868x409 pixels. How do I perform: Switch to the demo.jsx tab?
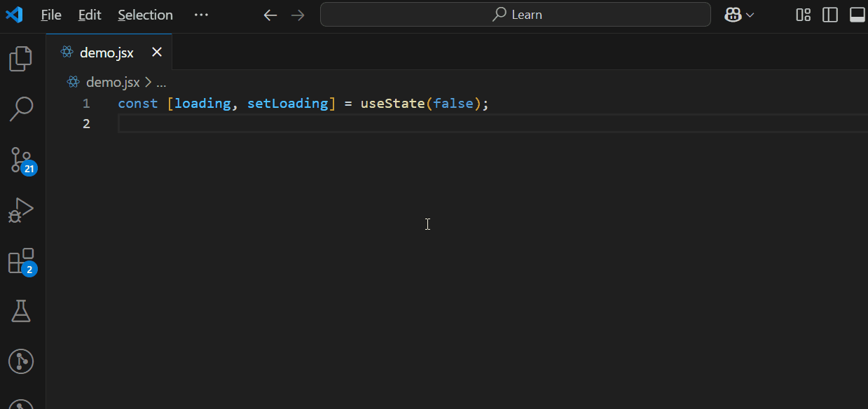pyautogui.click(x=106, y=51)
